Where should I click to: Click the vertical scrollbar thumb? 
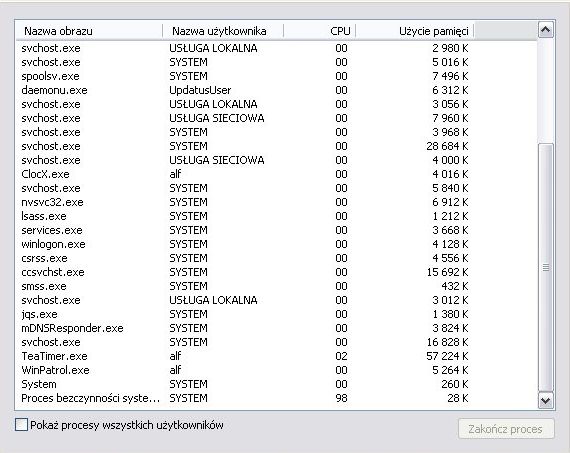tap(545, 267)
